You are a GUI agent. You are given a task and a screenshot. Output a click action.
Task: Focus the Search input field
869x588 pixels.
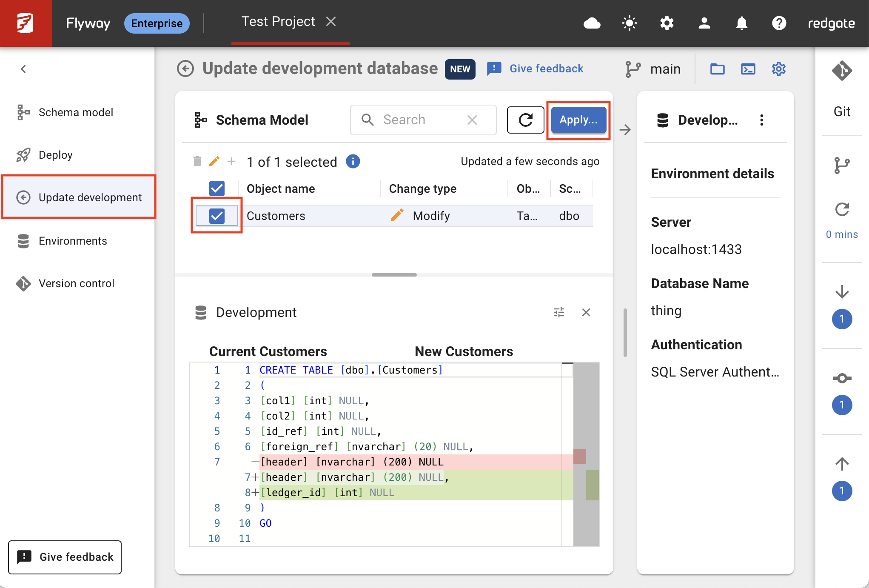coord(423,120)
